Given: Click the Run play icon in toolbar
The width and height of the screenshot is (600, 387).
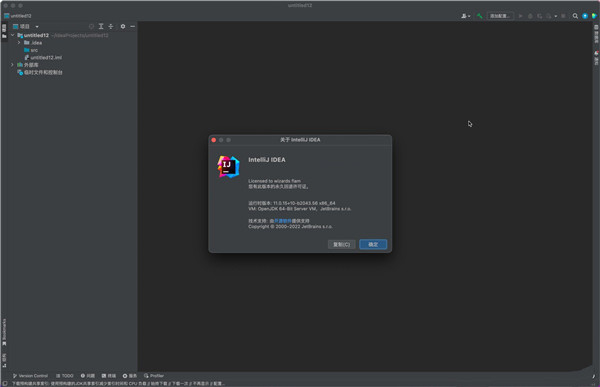Looking at the screenshot, I should pyautogui.click(x=520, y=16).
